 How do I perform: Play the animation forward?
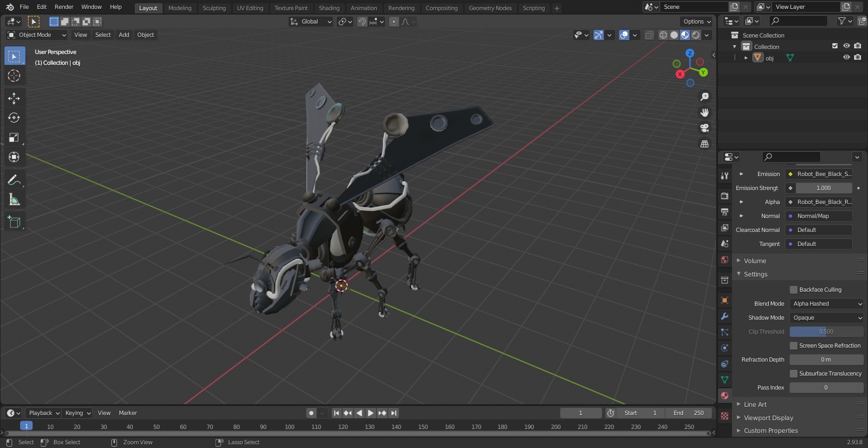pos(370,413)
